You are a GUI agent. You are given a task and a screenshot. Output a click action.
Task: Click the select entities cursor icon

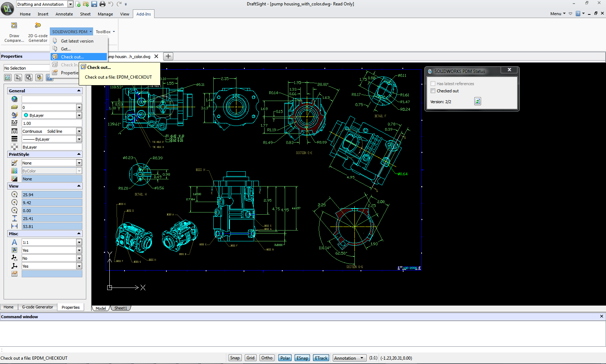pyautogui.click(x=18, y=78)
